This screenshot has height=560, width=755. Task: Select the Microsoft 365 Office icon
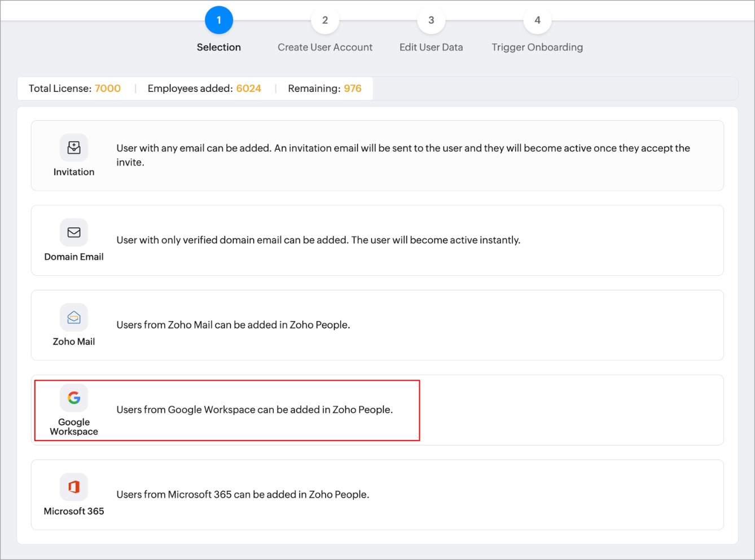tap(74, 487)
